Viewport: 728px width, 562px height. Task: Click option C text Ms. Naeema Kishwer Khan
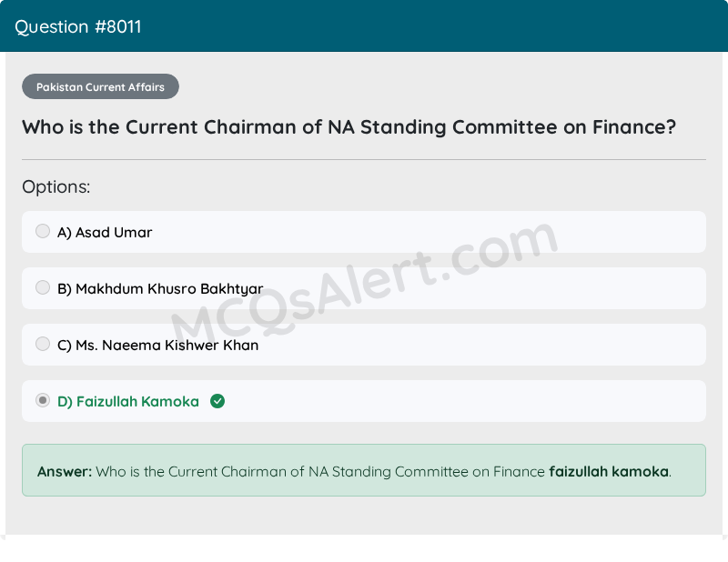(x=157, y=346)
